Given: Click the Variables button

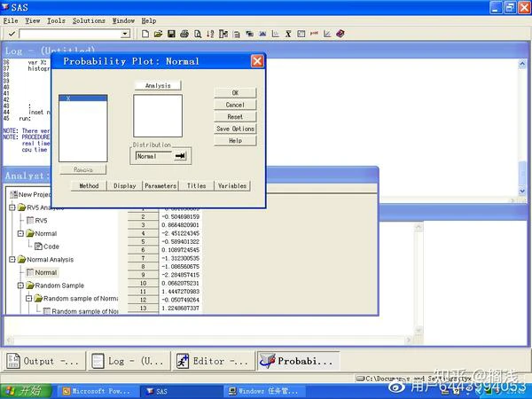Looking at the screenshot, I should click(x=232, y=185).
